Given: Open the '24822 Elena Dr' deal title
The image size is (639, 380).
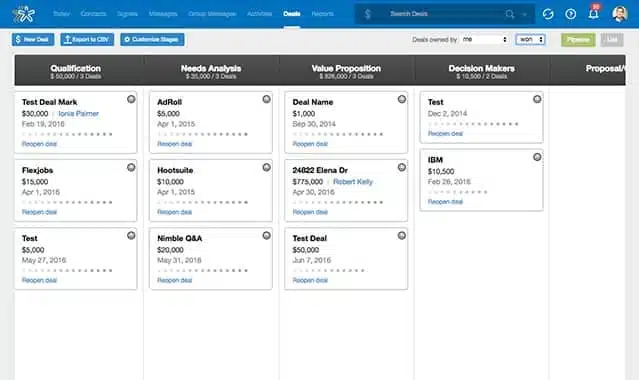Looking at the screenshot, I should (320, 170).
